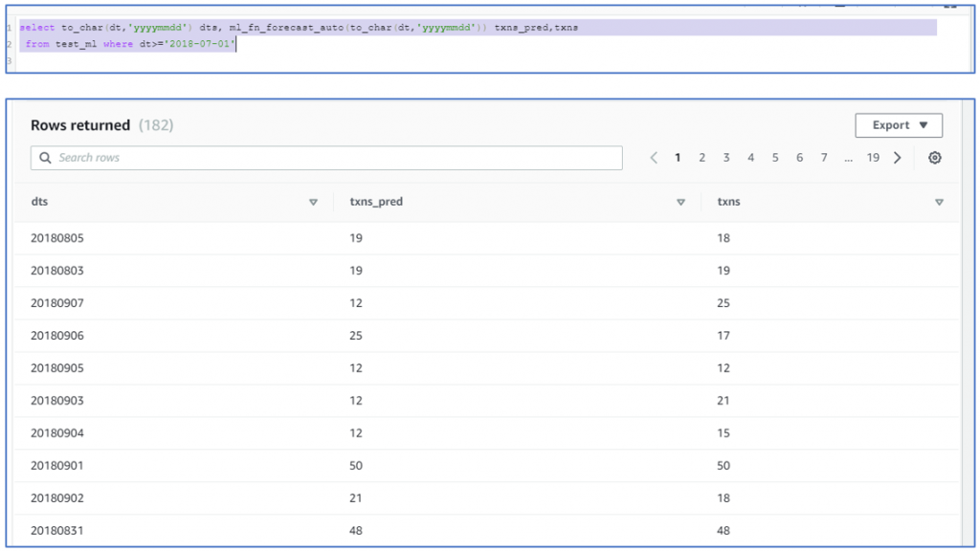Select row cell 20180903
Viewport: 980px width, 552px height.
(x=56, y=400)
